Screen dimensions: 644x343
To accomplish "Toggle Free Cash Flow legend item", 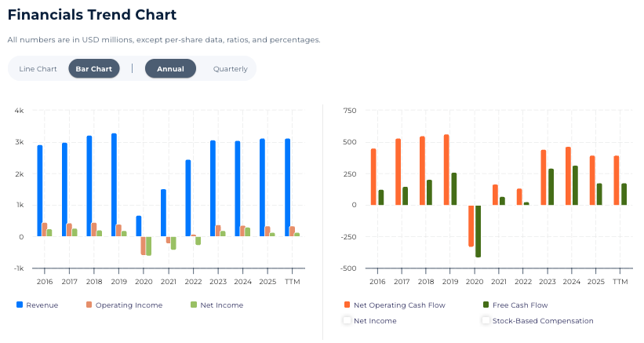I will tap(486, 305).
